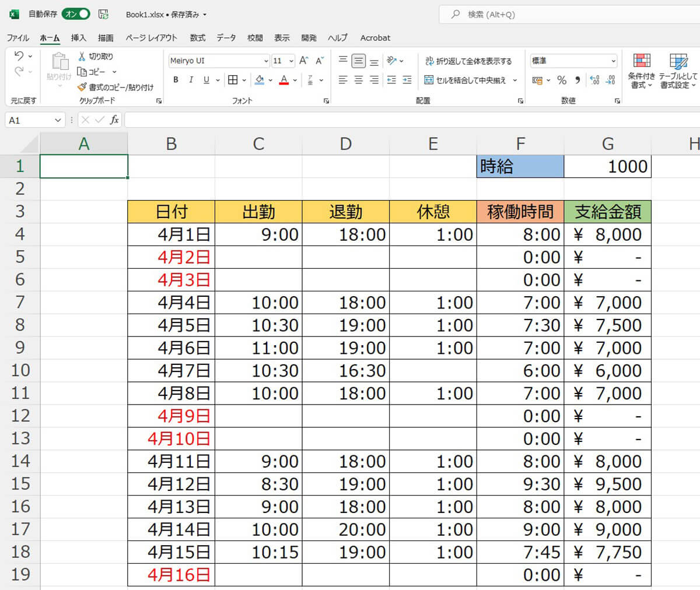
Task: Open the conditional formatting menu
Action: click(x=642, y=70)
